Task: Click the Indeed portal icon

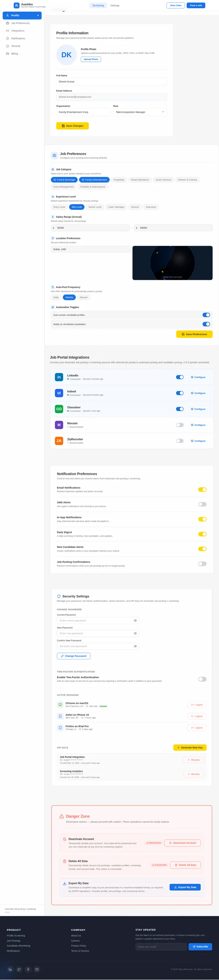Action: (x=59, y=393)
